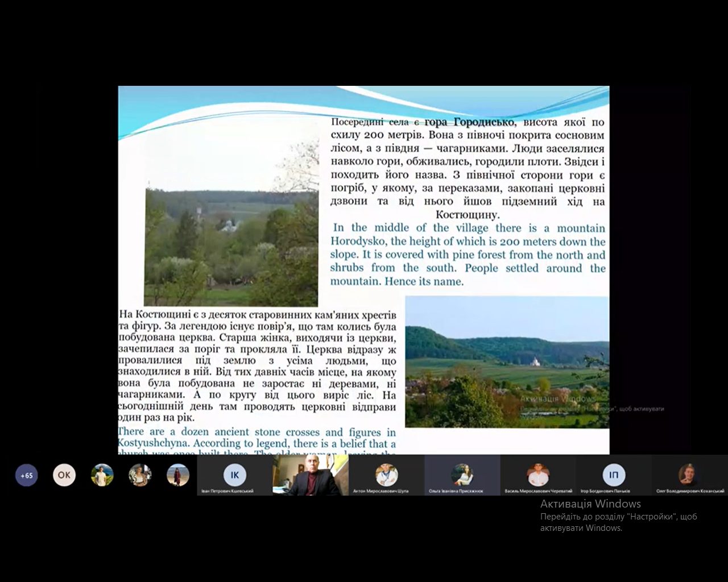728x582 pixels.
Task: Click the live webcam video tile of presenter
Action: pyautogui.click(x=310, y=475)
